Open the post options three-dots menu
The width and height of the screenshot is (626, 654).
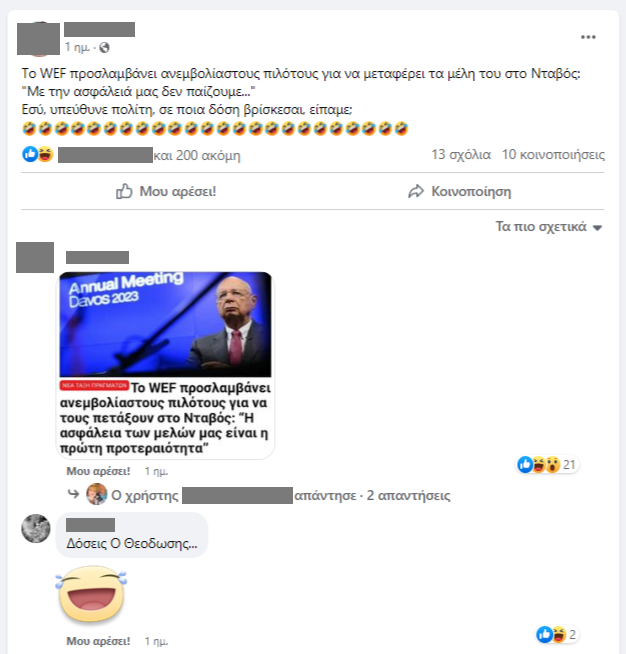pyautogui.click(x=588, y=37)
